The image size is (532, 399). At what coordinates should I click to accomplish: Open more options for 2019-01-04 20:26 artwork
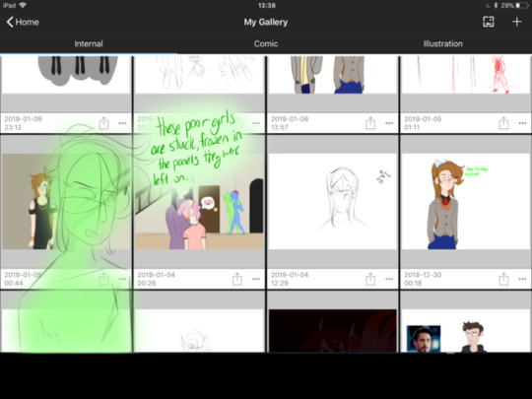pos(256,279)
